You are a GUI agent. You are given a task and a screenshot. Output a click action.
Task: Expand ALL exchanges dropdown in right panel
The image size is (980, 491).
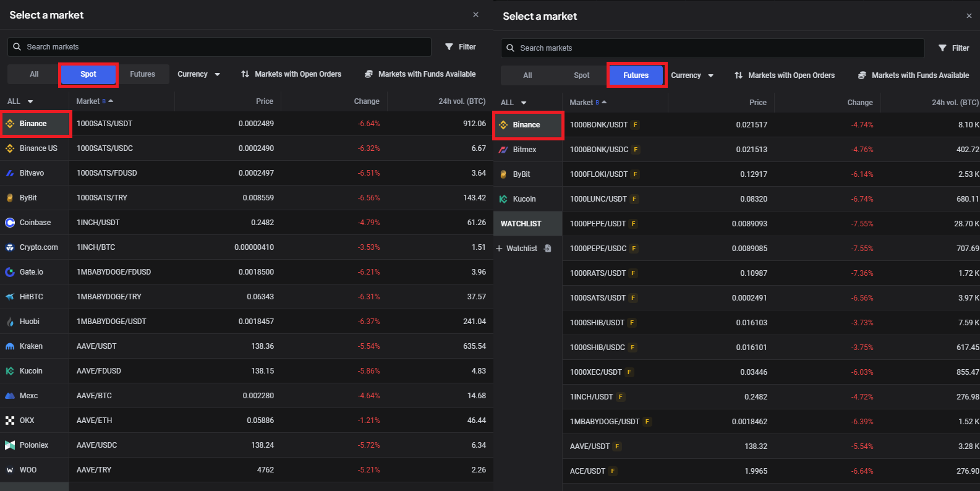coord(514,103)
